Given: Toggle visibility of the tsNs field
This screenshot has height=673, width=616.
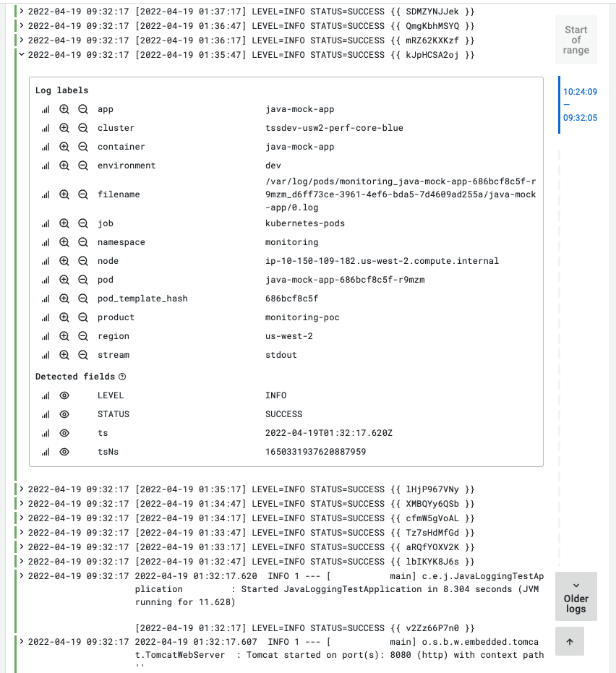Looking at the screenshot, I should (x=63, y=451).
